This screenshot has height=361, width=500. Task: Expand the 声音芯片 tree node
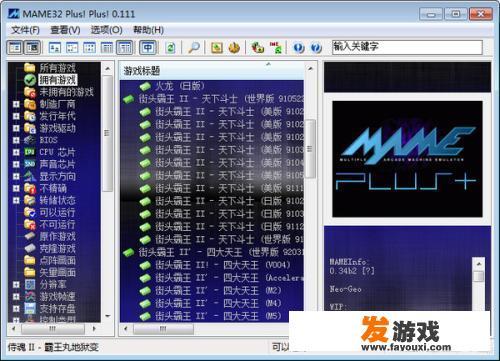16,164
